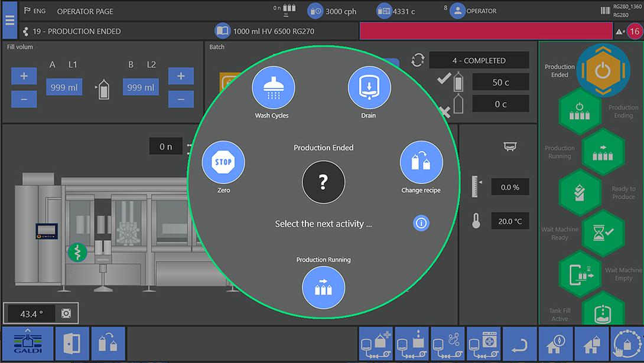Start Production Running from the wheel
Image resolution: width=644 pixels, height=363 pixels.
point(323,287)
